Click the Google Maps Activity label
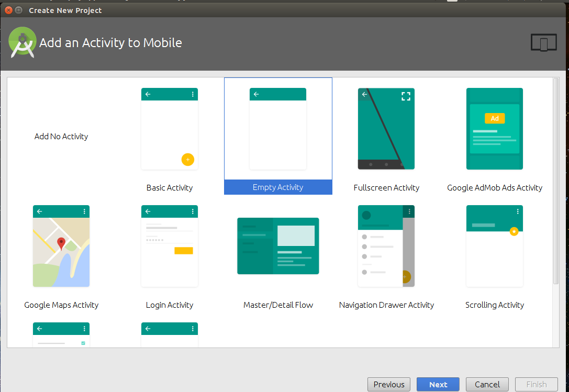Image resolution: width=569 pixels, height=392 pixels. 61,305
